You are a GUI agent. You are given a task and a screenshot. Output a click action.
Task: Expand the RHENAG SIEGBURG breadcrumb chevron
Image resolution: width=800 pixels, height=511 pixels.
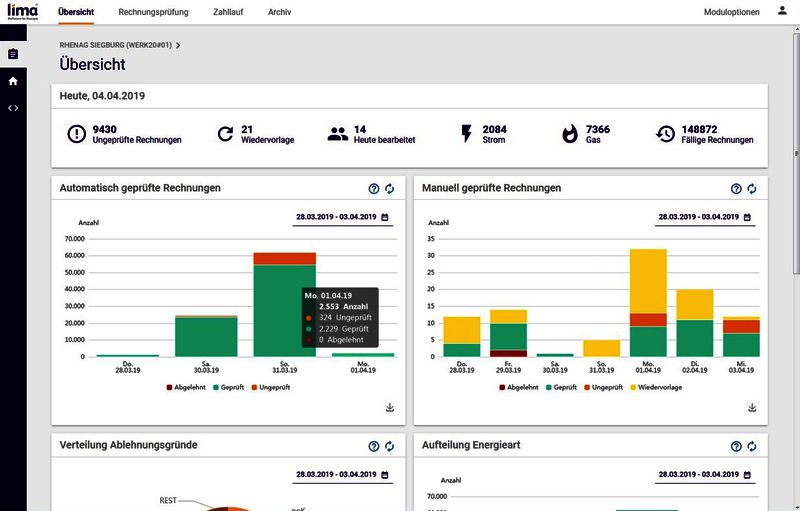[178, 45]
